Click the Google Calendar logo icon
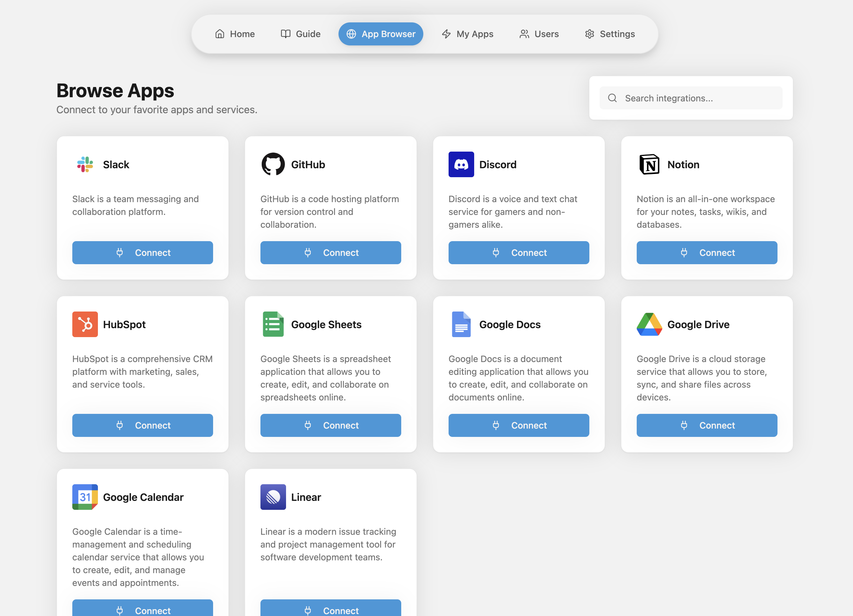 (85, 497)
